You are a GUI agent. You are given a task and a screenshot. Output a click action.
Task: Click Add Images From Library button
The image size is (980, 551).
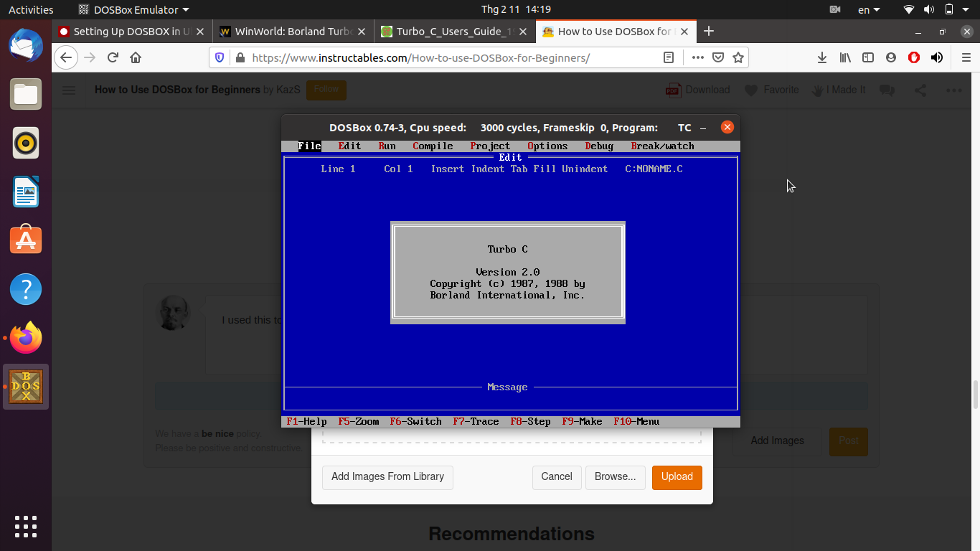[x=387, y=476]
